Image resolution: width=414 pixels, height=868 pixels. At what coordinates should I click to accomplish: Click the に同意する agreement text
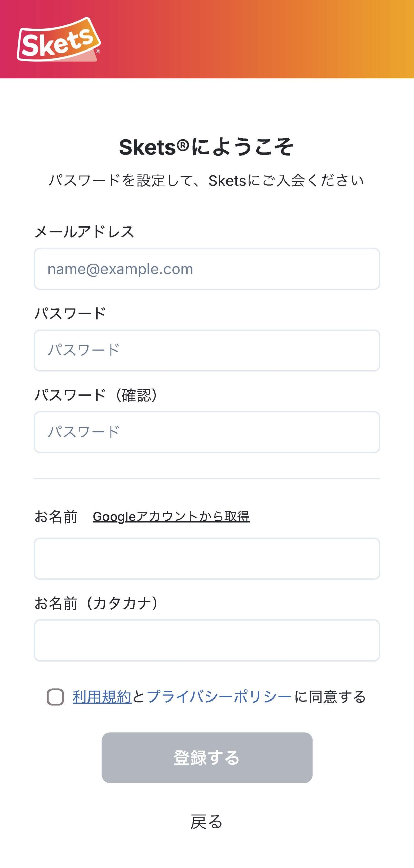pos(330,697)
